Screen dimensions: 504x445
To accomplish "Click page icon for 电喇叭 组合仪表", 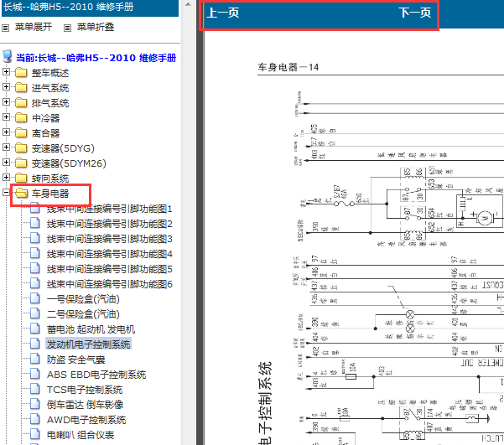I will click(35, 434).
